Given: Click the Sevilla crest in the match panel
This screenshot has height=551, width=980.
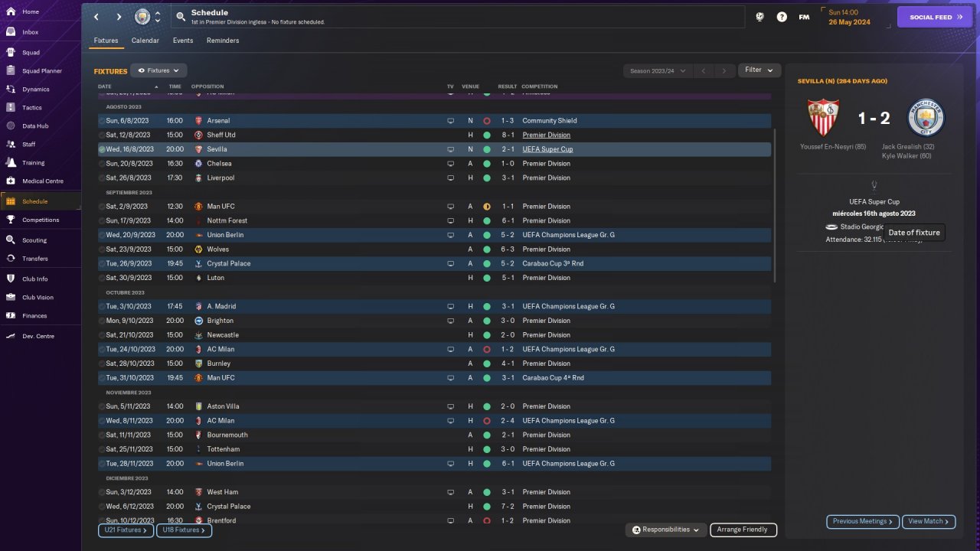Looking at the screenshot, I should (823, 118).
